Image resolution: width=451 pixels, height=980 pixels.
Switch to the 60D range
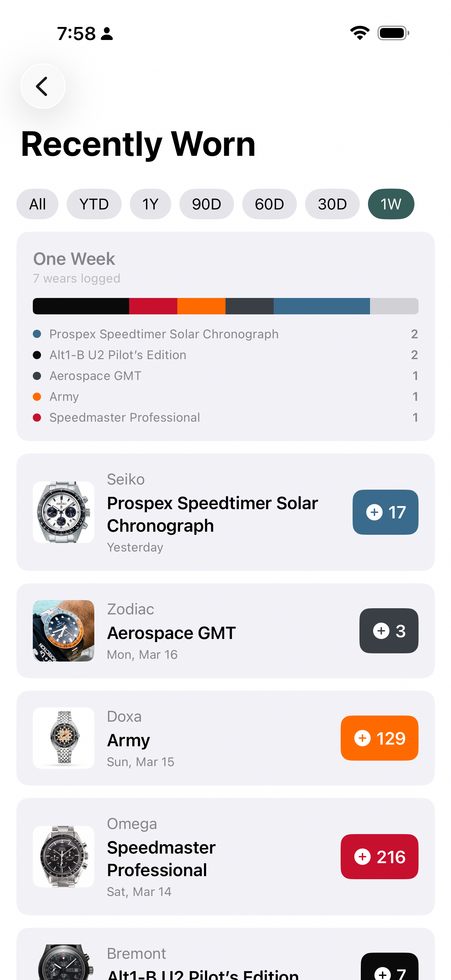tap(269, 204)
